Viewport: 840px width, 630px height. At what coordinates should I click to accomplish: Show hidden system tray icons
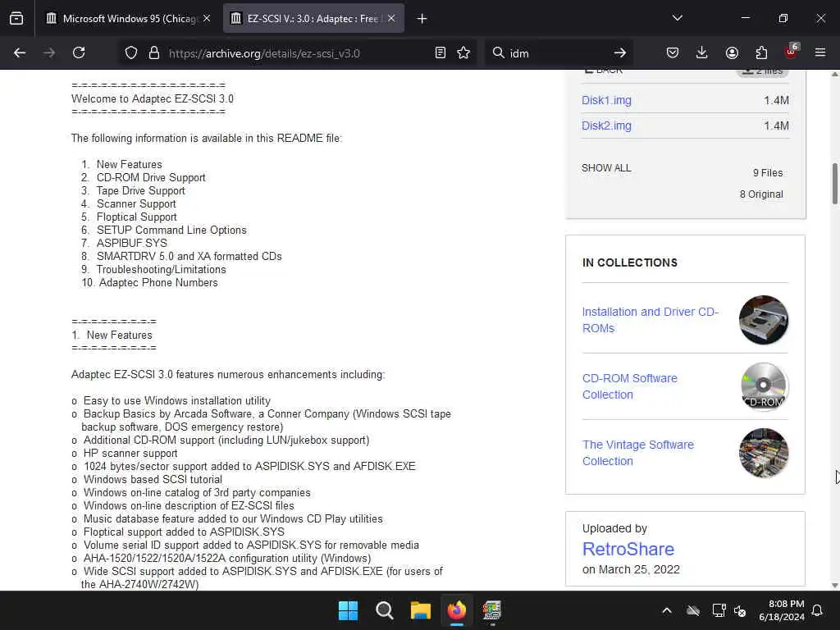pos(667,610)
